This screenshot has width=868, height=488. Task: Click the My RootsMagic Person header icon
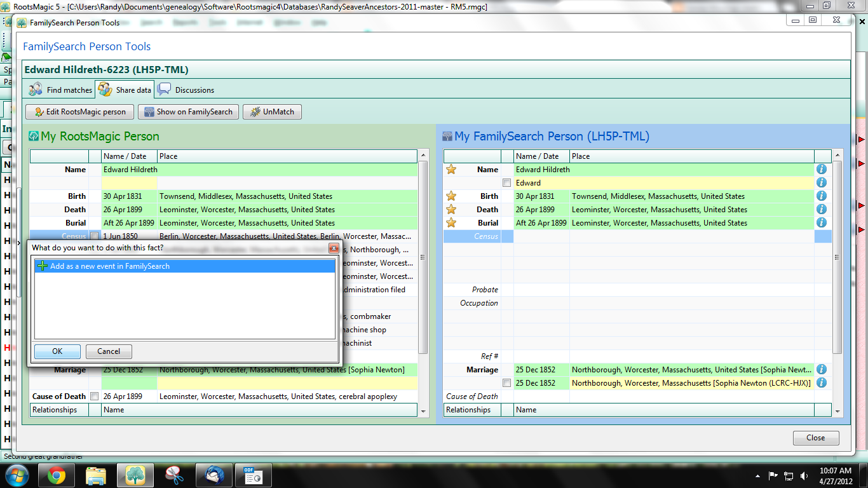click(x=34, y=136)
